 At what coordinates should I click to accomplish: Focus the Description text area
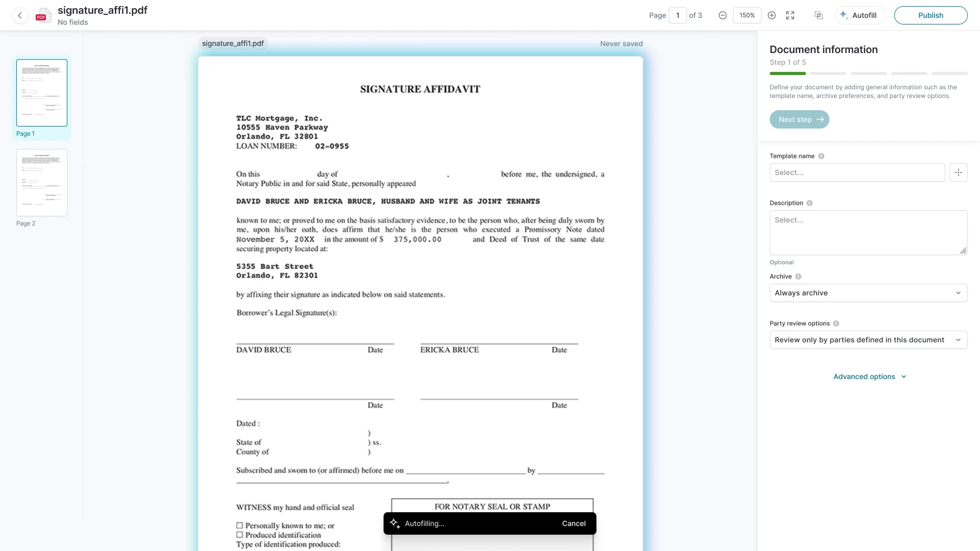click(x=868, y=233)
